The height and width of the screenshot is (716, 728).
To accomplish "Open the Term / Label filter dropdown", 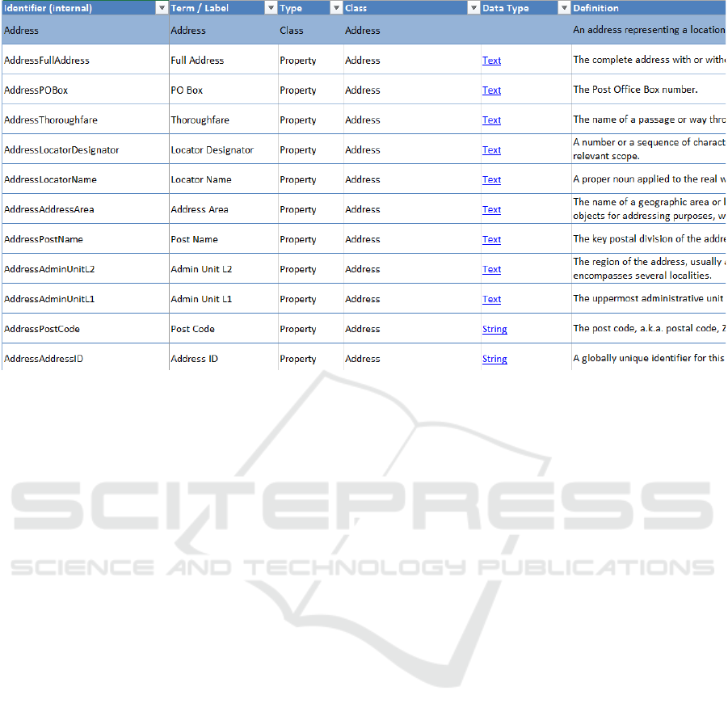I will [271, 8].
